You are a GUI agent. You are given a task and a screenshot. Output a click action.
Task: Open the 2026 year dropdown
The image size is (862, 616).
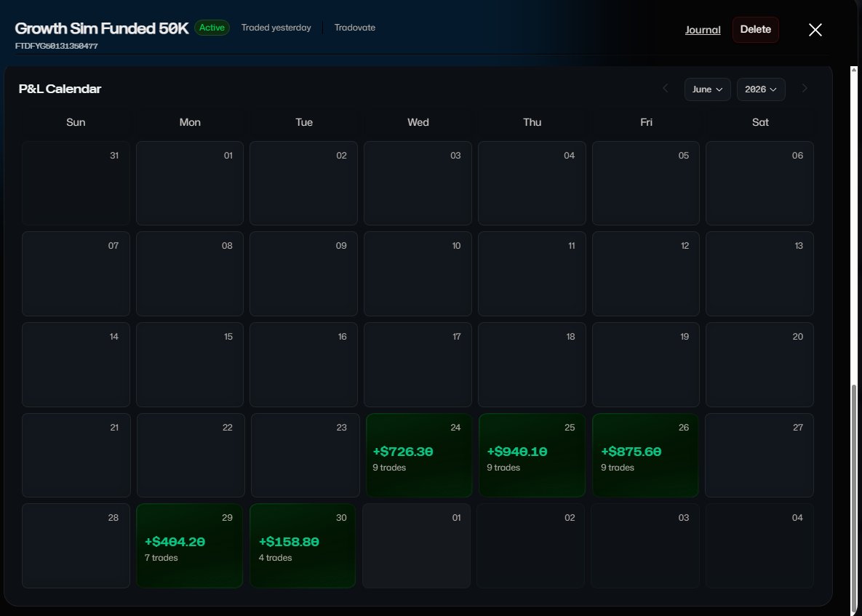tap(761, 89)
